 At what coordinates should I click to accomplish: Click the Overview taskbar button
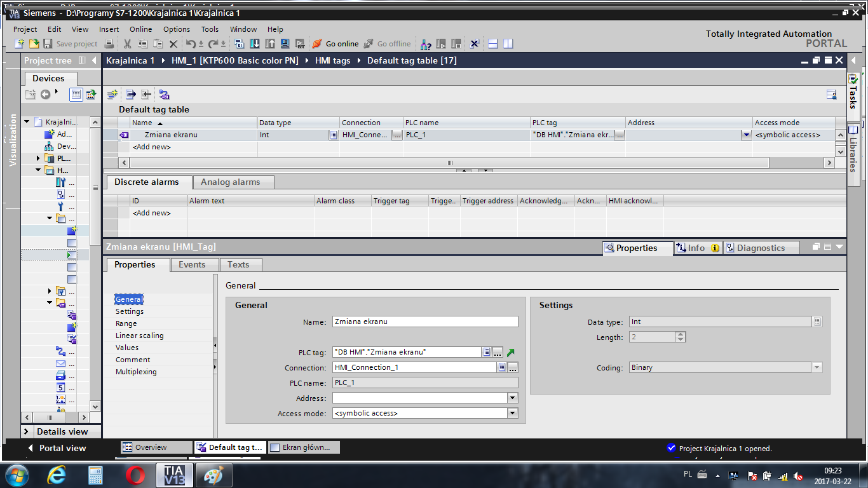(156, 447)
